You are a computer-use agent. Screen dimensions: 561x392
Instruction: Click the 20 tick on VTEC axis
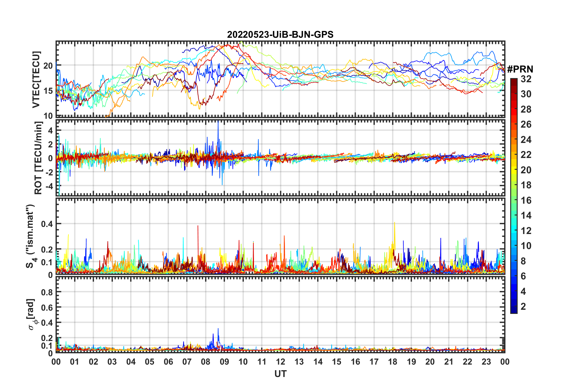click(48, 66)
